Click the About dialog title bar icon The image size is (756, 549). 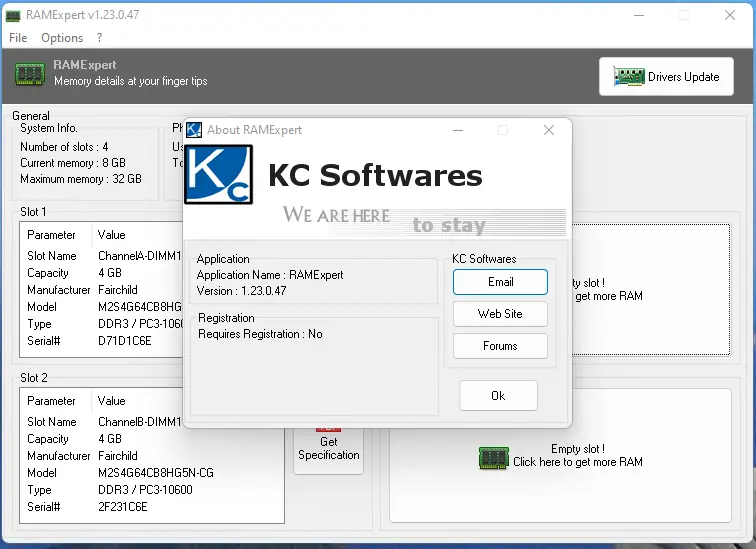pos(194,130)
